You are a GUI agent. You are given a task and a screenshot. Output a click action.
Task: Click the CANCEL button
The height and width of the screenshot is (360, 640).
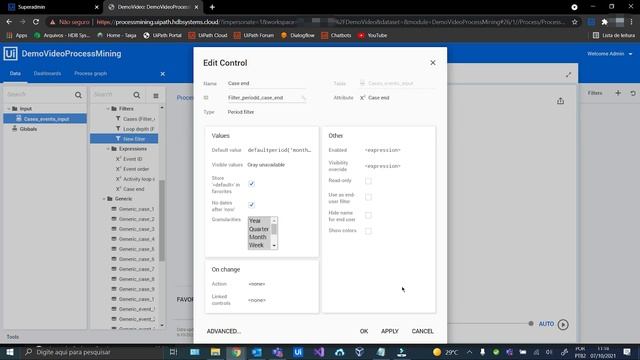(422, 331)
